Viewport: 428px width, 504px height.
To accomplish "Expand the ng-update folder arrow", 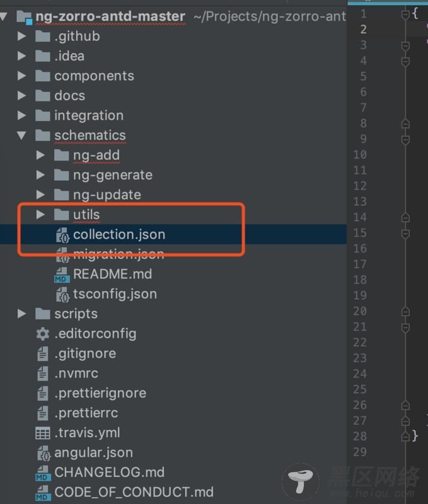I will point(40,195).
